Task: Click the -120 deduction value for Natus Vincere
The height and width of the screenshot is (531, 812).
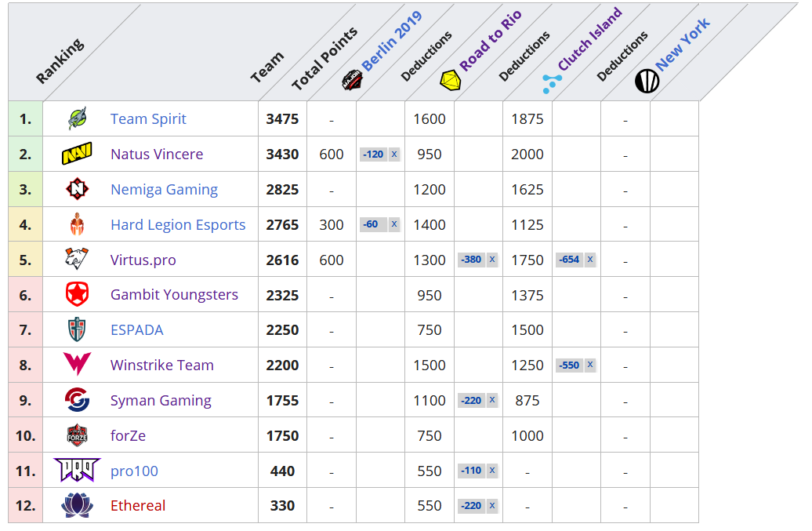Action: 373,154
